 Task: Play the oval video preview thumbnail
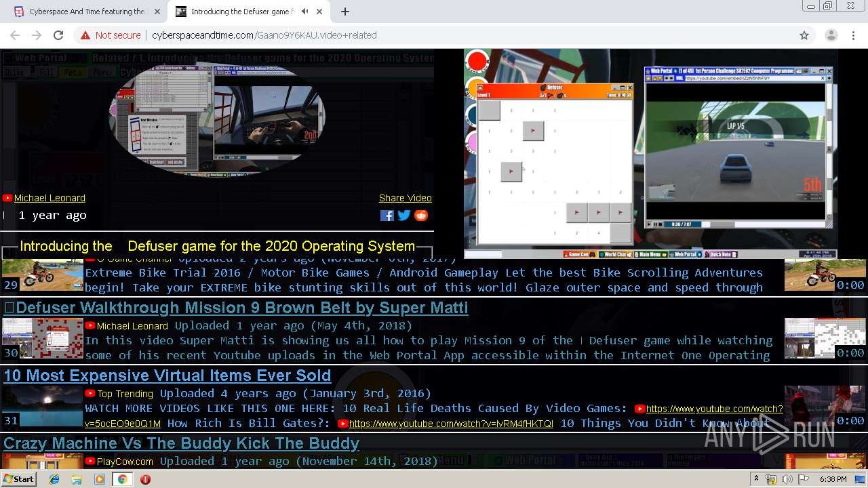[217, 119]
